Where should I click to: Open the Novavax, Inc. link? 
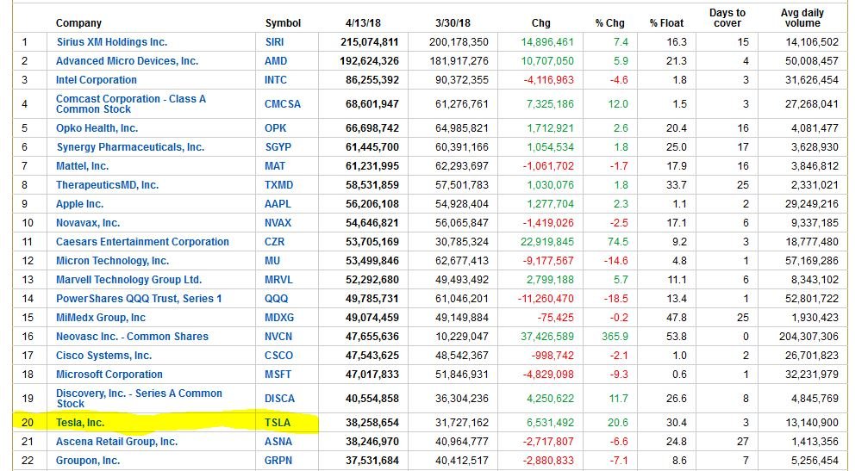tap(88, 223)
